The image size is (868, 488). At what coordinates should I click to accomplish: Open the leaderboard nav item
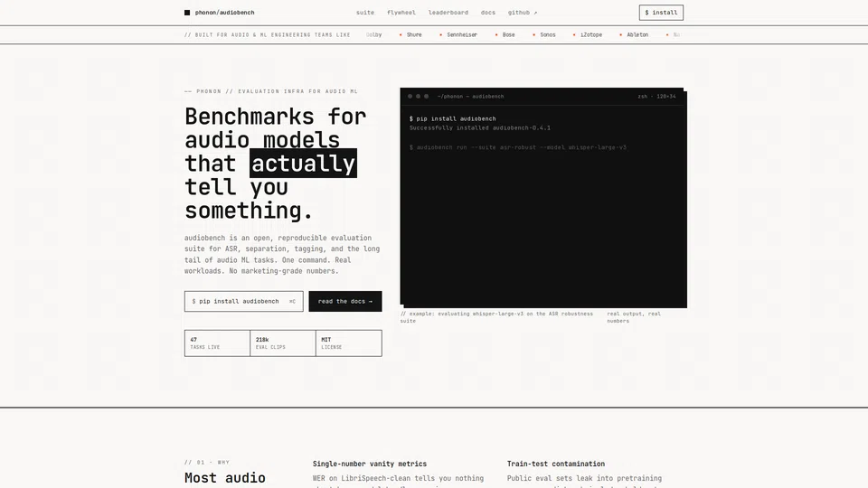(x=448, y=13)
